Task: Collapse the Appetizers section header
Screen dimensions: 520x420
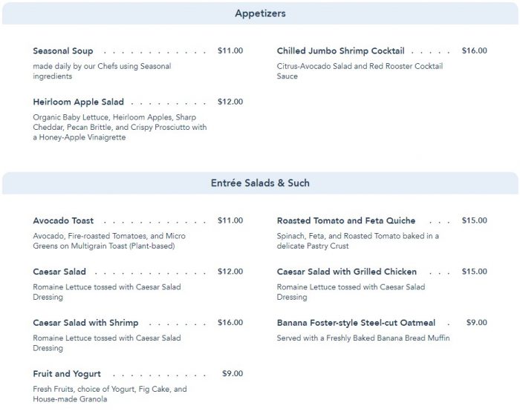Action: pos(260,13)
